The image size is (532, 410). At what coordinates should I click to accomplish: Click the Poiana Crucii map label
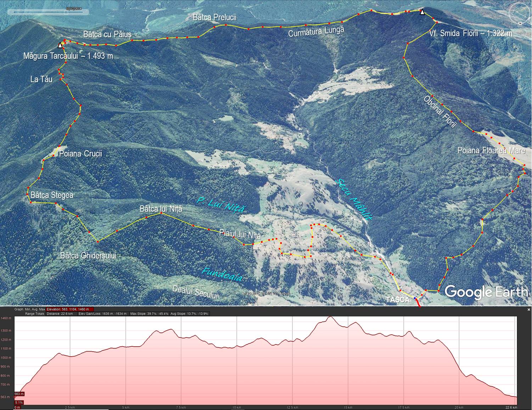pyautogui.click(x=80, y=154)
